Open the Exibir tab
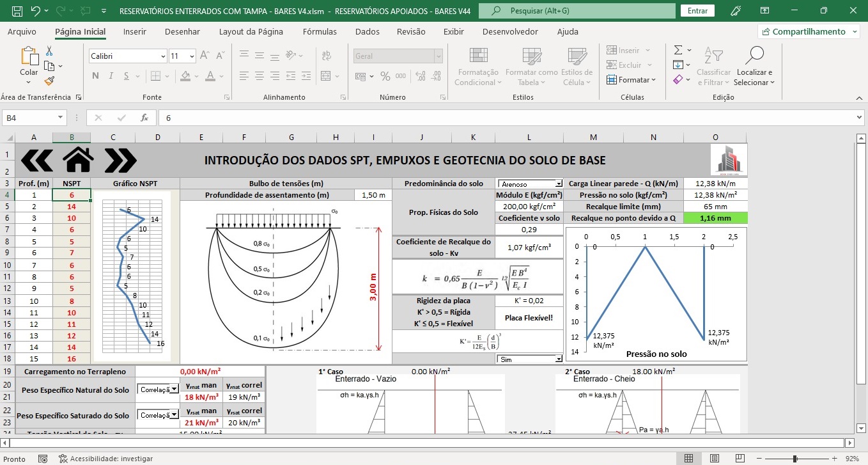The width and height of the screenshot is (868, 465). (454, 31)
